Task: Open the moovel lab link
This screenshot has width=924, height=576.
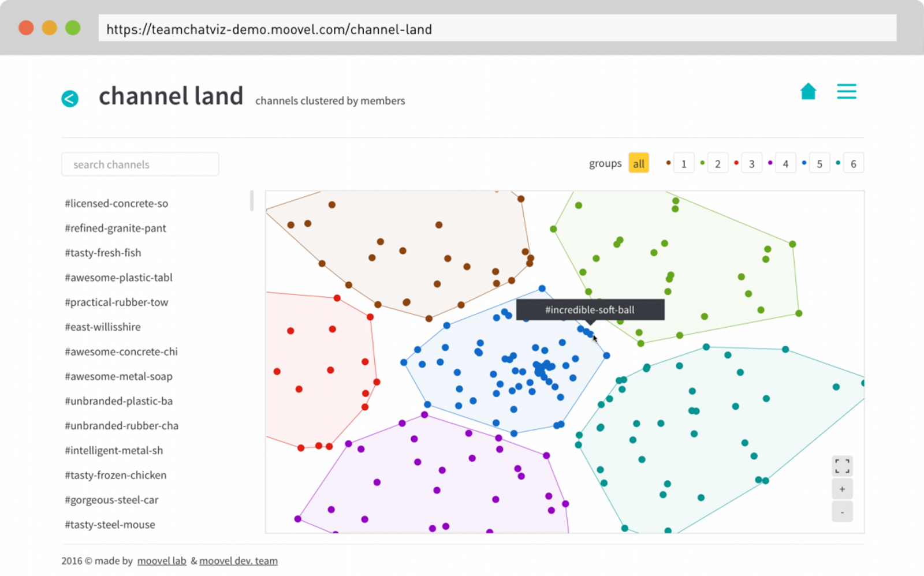Action: point(162,561)
